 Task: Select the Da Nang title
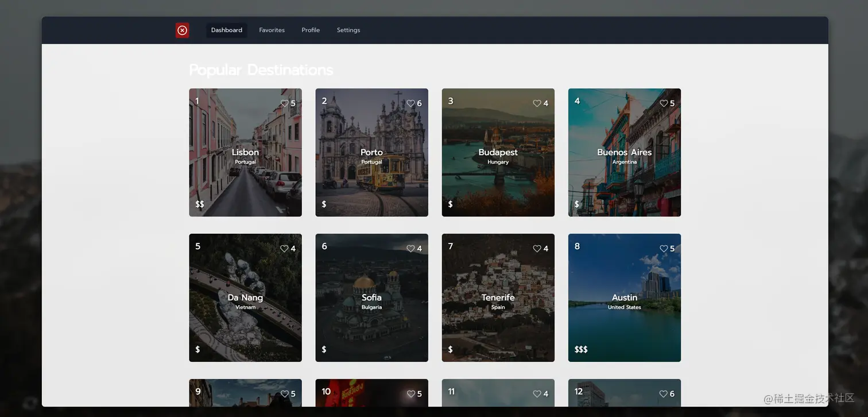245,298
